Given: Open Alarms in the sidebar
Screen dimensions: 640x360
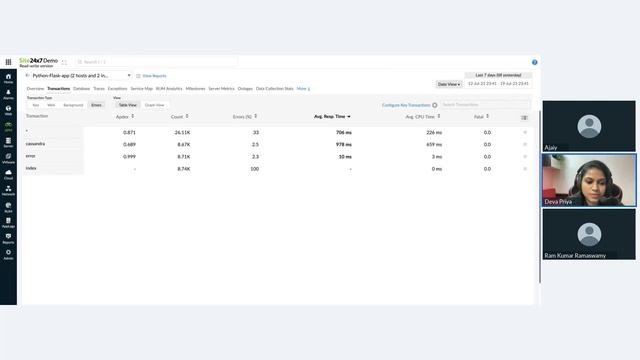Looking at the screenshot, I should pyautogui.click(x=8, y=94).
